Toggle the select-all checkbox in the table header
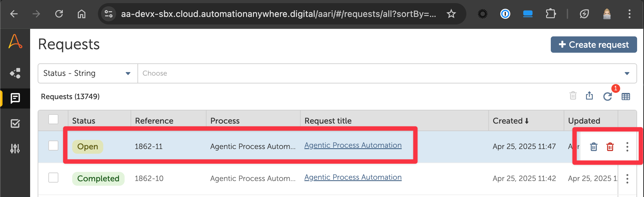Image resolution: width=644 pixels, height=197 pixels. (53, 119)
